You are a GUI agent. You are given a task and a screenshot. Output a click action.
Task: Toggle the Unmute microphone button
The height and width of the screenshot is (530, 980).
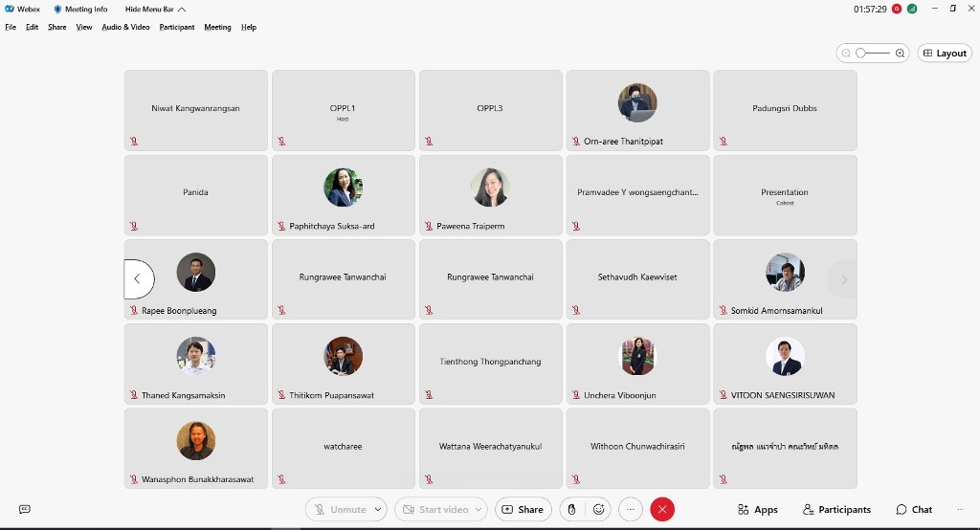coord(340,510)
